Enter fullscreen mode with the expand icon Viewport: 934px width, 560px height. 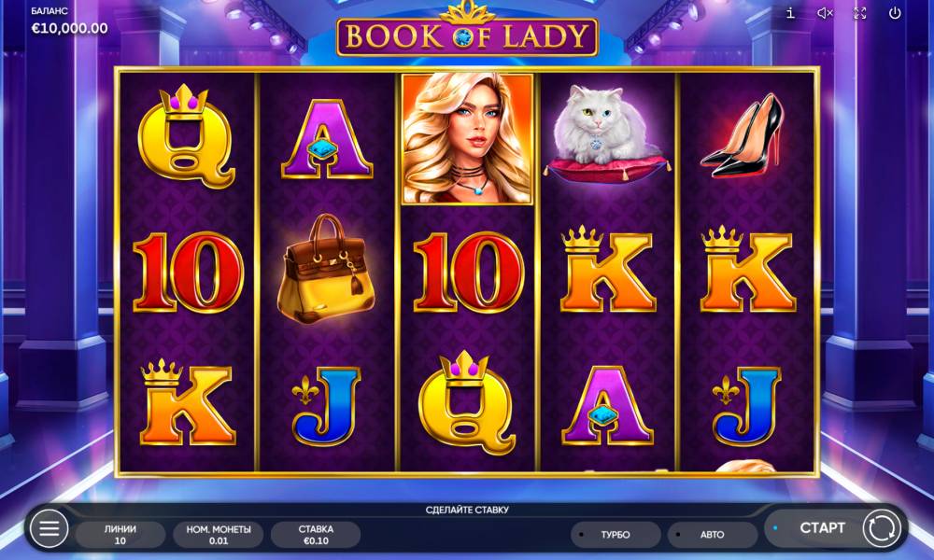(859, 13)
